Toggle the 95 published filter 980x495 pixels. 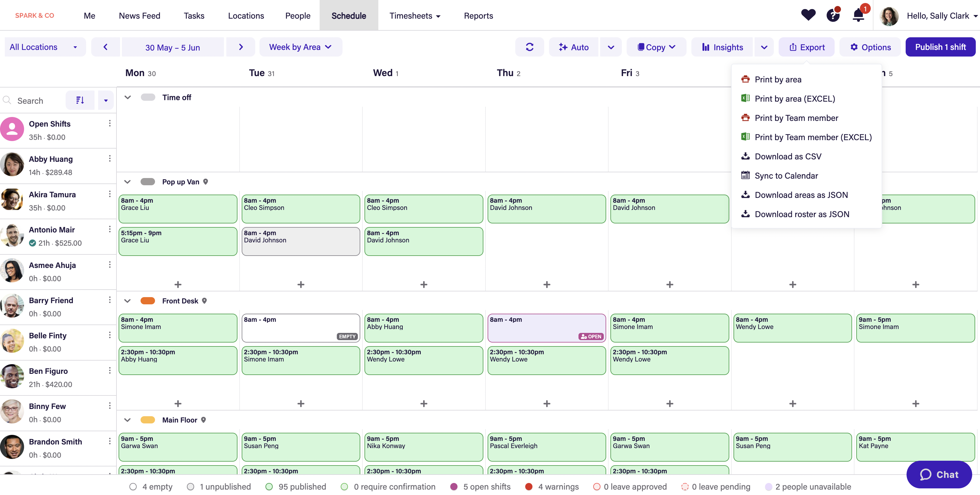pyautogui.click(x=296, y=487)
